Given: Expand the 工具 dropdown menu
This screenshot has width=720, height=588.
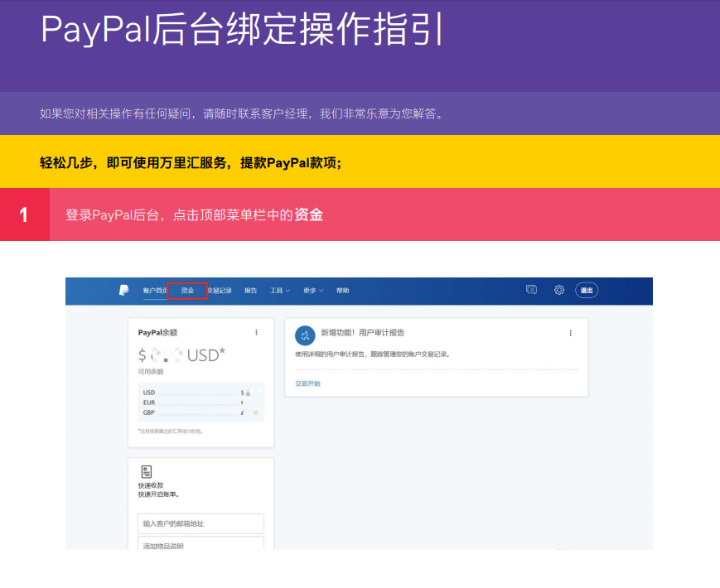Looking at the screenshot, I should coord(279,291).
